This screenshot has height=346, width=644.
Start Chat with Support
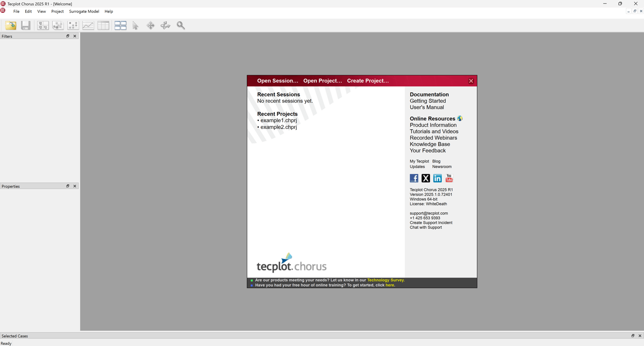426,227
